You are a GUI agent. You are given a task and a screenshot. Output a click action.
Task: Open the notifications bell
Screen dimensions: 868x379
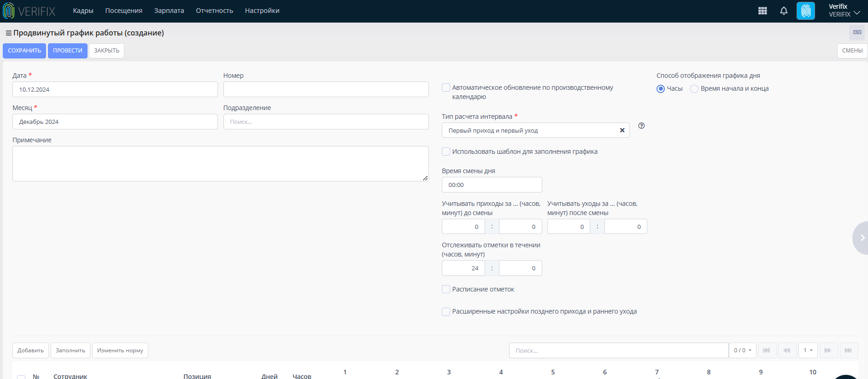coord(784,11)
